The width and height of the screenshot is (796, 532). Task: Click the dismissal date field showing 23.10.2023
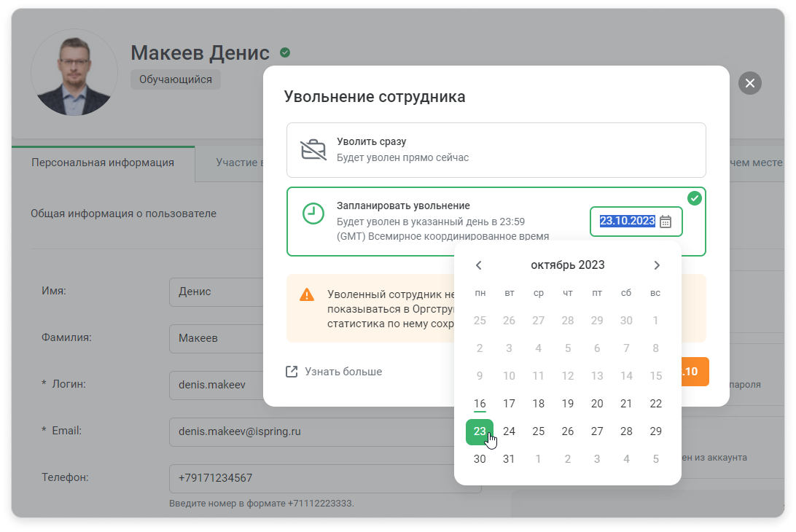point(636,222)
